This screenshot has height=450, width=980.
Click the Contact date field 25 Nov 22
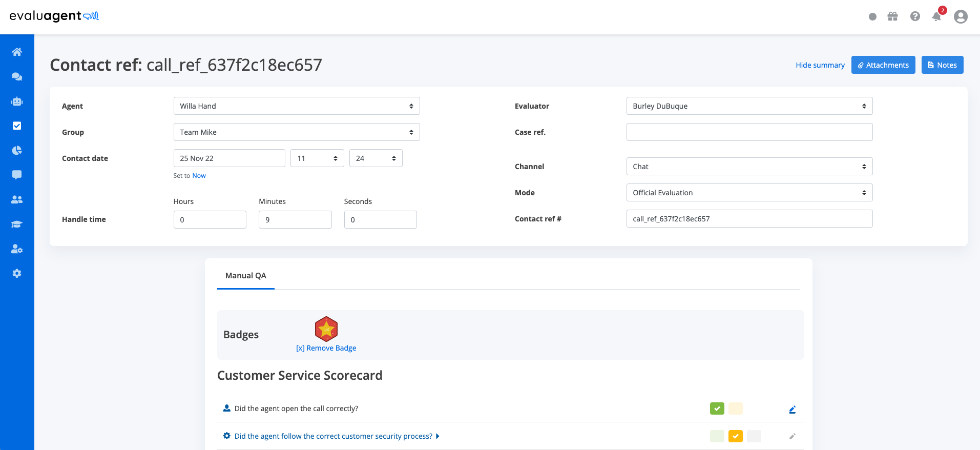pos(230,158)
